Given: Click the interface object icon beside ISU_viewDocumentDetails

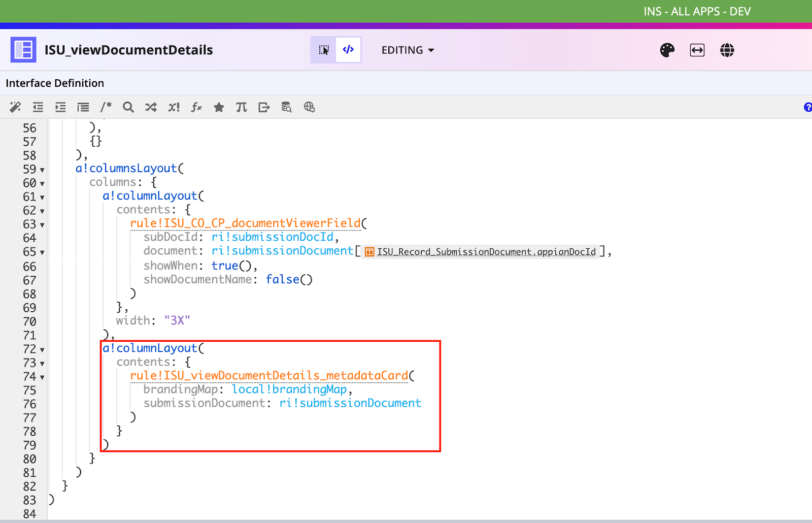Looking at the screenshot, I should point(23,50).
